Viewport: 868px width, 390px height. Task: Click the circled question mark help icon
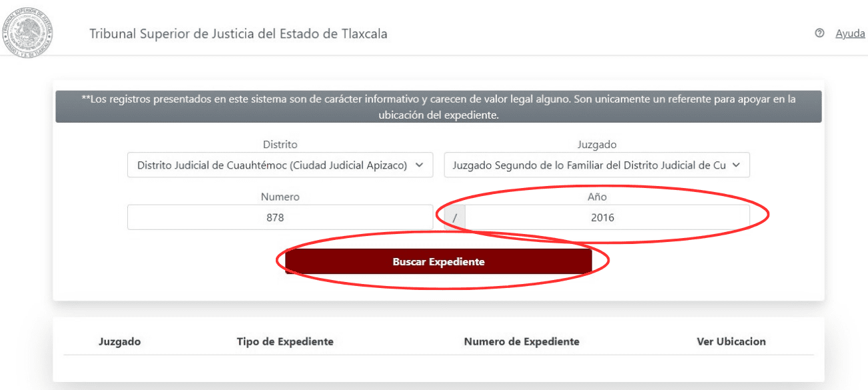click(819, 33)
